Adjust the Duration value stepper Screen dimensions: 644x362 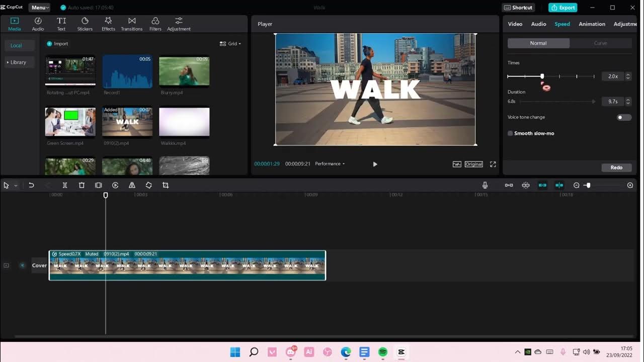628,102
